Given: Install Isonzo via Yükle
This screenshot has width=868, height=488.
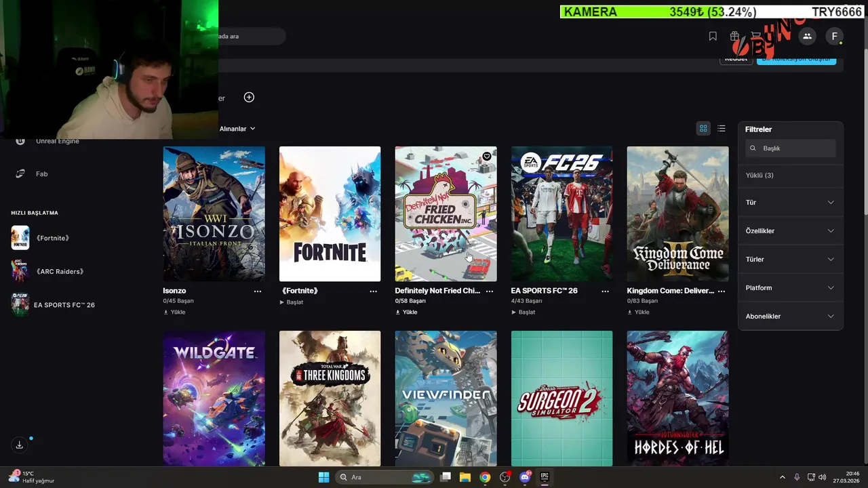Looking at the screenshot, I should coord(174,312).
